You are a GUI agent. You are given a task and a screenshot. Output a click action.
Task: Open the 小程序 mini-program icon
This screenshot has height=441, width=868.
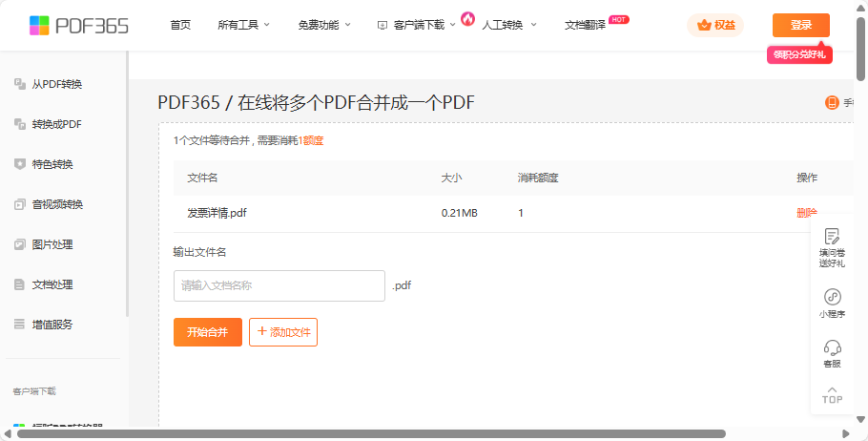[832, 297]
